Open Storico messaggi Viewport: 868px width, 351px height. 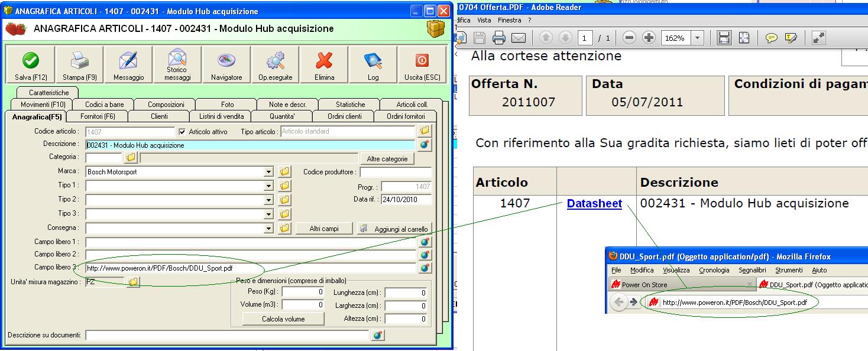(x=177, y=65)
